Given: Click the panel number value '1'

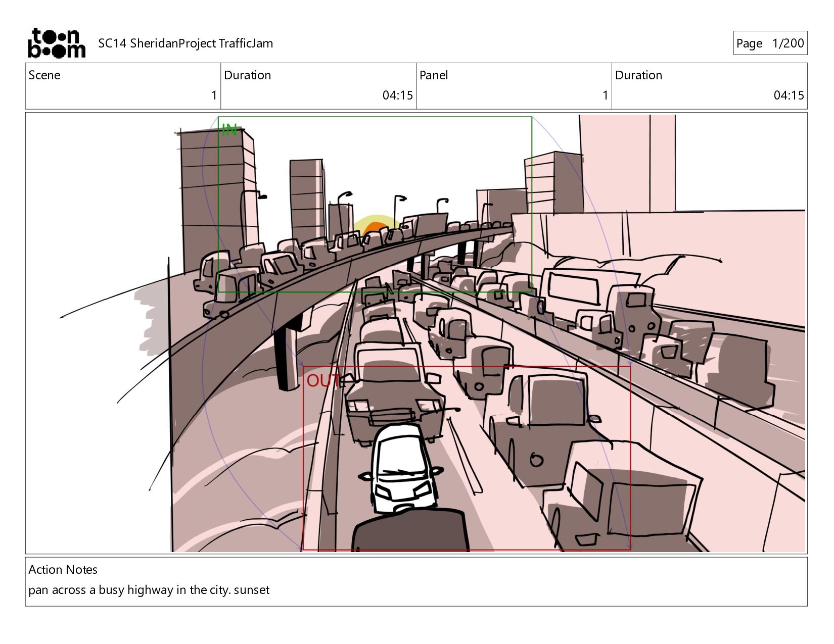Looking at the screenshot, I should click(605, 95).
